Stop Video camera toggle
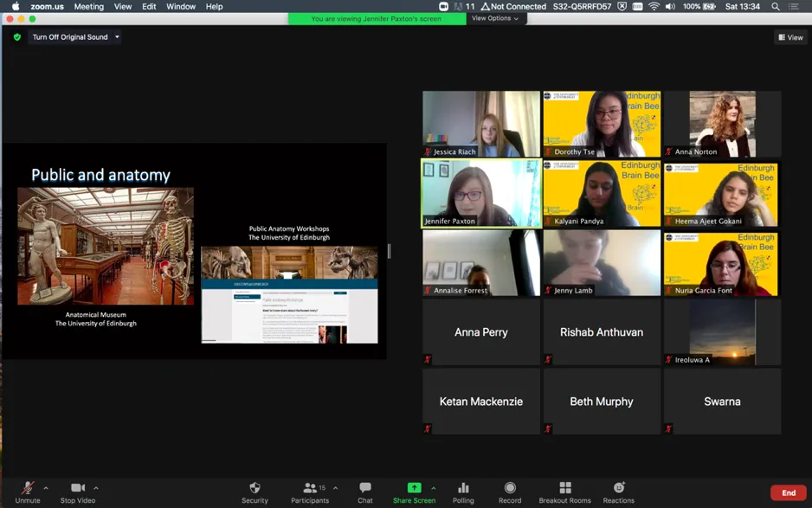 (77, 489)
